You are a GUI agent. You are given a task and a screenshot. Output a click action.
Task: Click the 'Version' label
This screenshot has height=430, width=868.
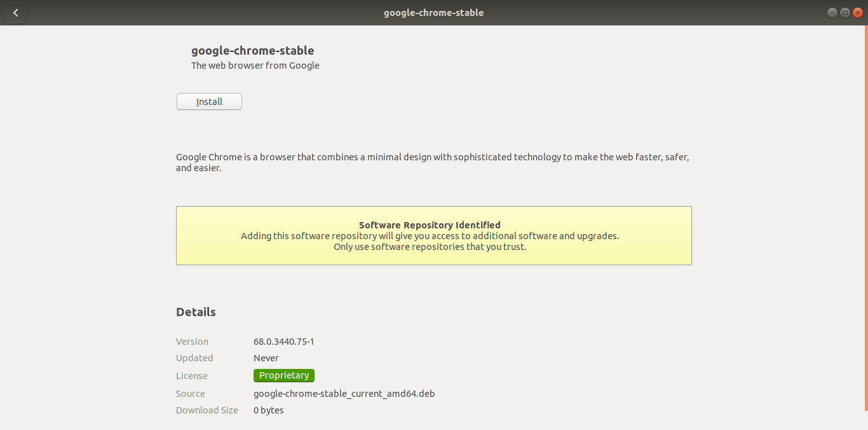coord(192,342)
